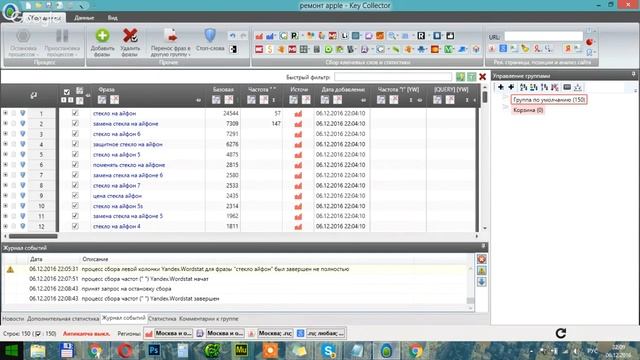Click the phrase 'цена стекла айфон'
The height and width of the screenshot is (360, 640).
117,196
